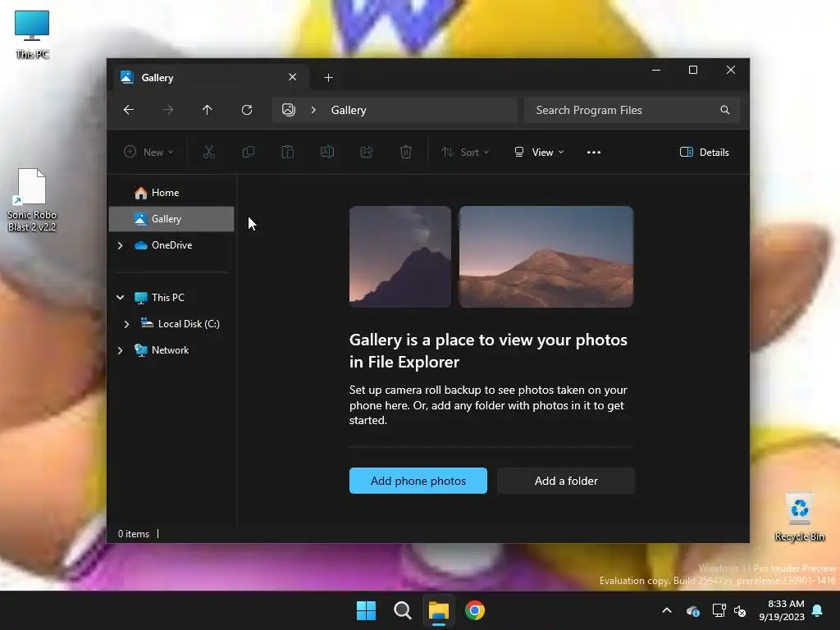Click the Paste clipboard icon
Image resolution: width=840 pixels, height=630 pixels.
288,152
